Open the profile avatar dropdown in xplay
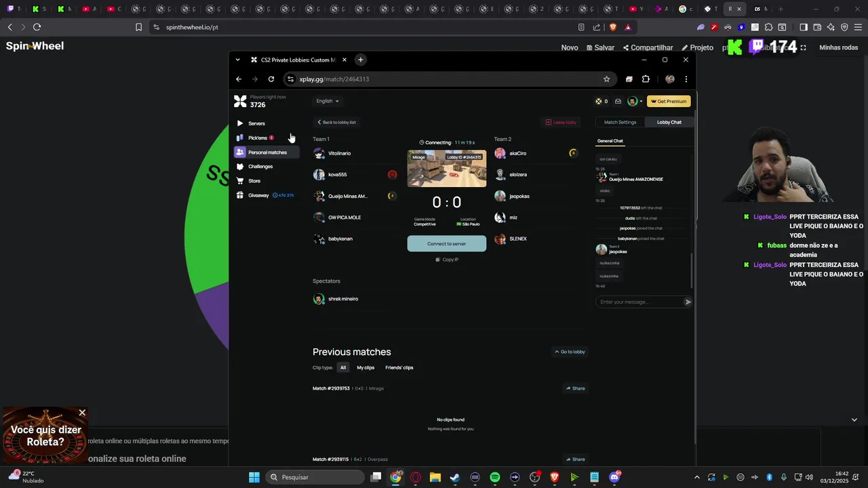 [634, 102]
